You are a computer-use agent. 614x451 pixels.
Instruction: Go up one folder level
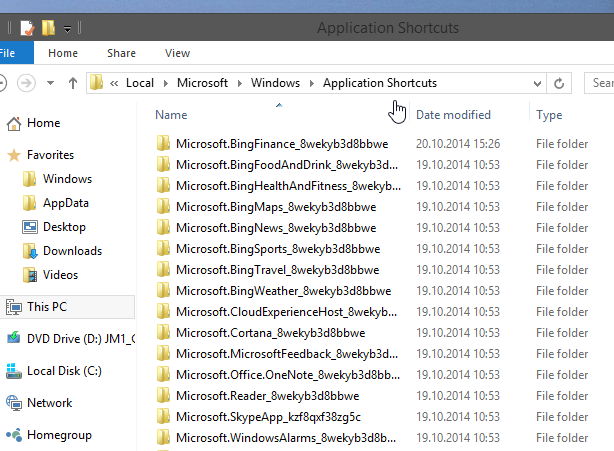coord(72,83)
